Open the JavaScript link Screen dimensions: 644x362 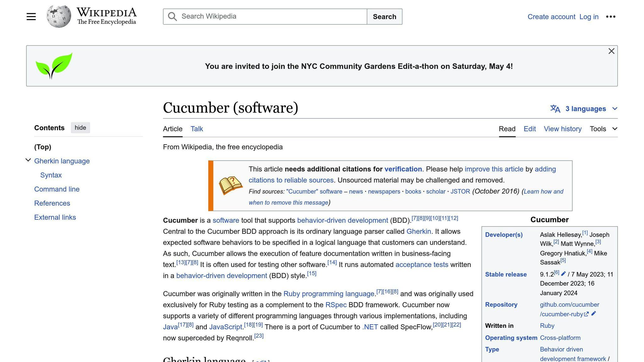(x=225, y=327)
